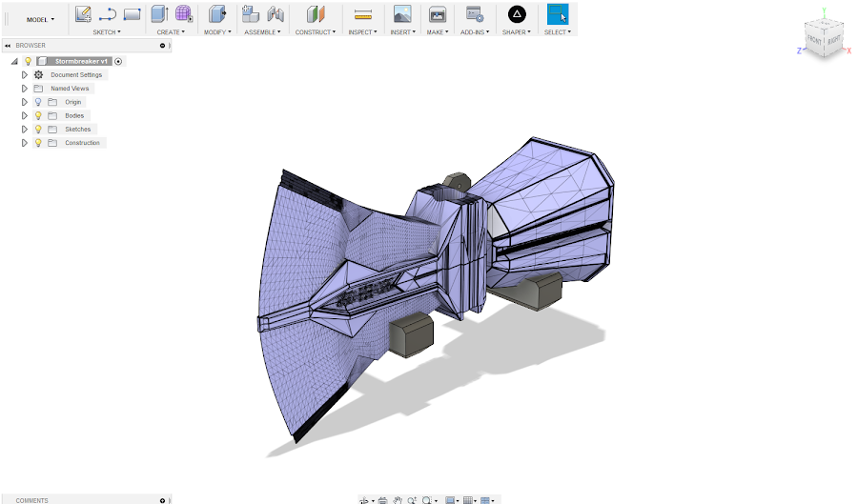Select the Sketches tree label
This screenshot has width=858, height=504.
(x=78, y=130)
